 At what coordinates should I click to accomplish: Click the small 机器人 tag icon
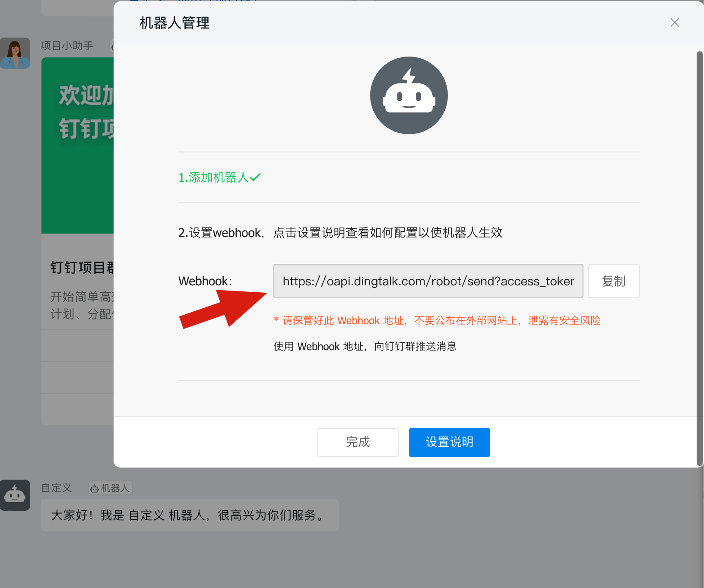pos(95,488)
